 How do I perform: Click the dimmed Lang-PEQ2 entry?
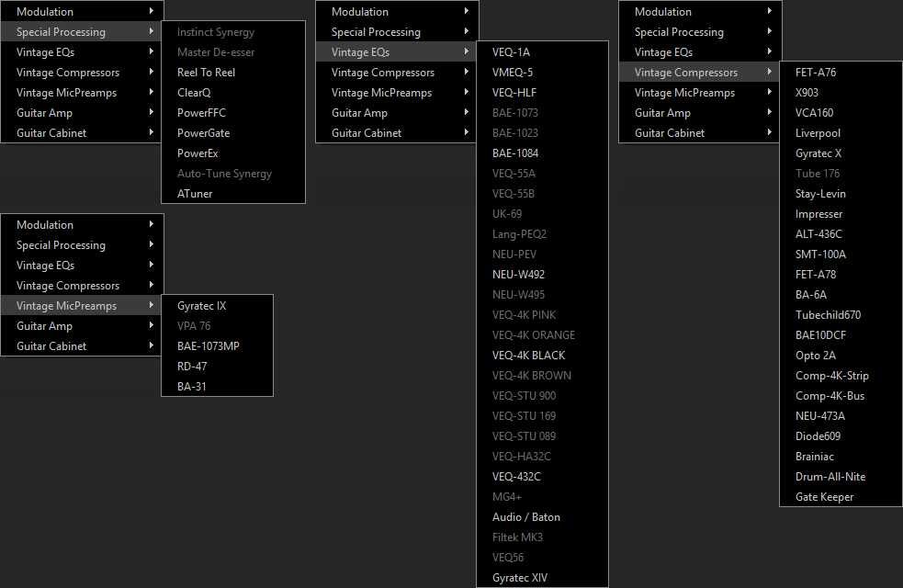pos(543,234)
